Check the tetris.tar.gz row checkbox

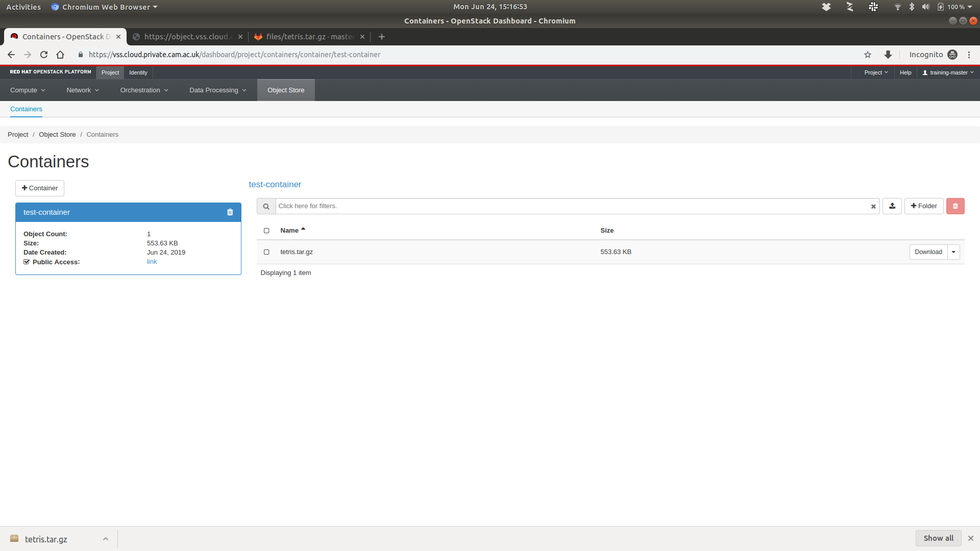point(266,252)
